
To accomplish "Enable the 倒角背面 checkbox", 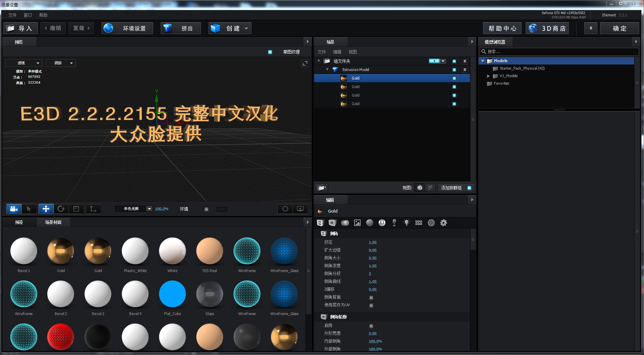I will 371,297.
